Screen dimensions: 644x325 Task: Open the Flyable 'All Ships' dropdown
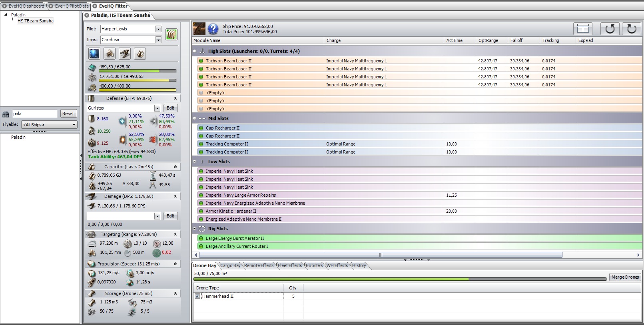click(74, 125)
